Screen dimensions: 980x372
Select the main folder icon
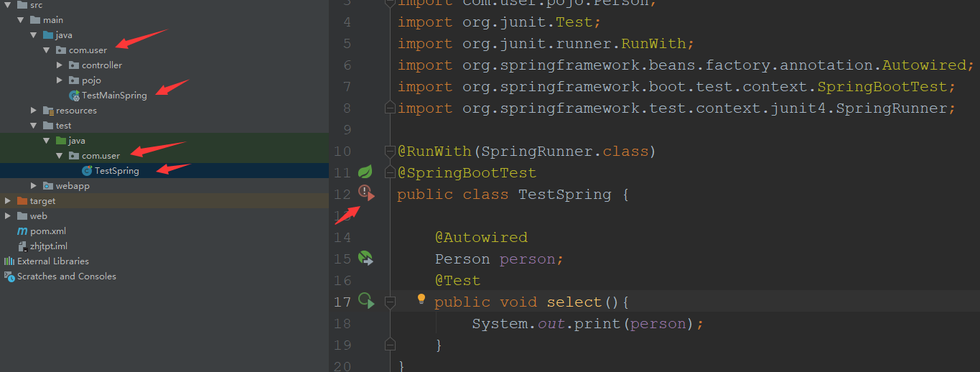(x=34, y=20)
